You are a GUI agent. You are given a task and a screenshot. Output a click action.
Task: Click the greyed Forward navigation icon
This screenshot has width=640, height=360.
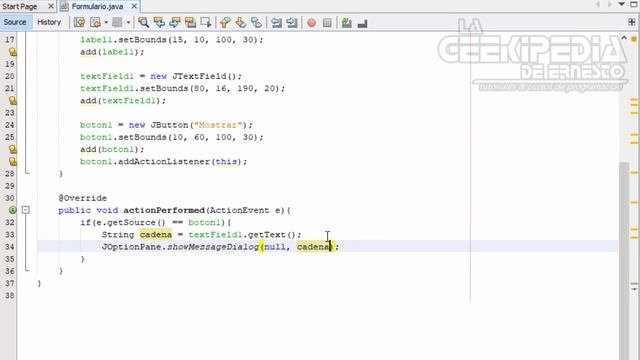point(117,22)
